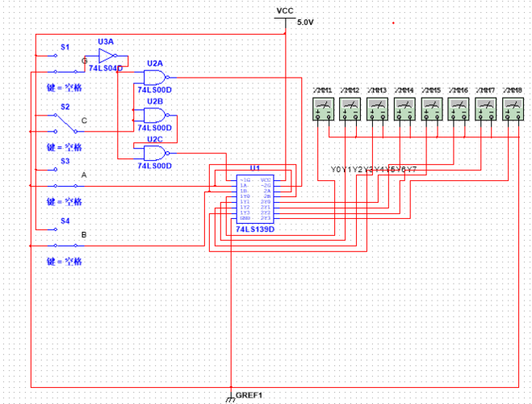Select the XMM8 multimeter instrument
This screenshot has width=532, height=404.
point(513,109)
